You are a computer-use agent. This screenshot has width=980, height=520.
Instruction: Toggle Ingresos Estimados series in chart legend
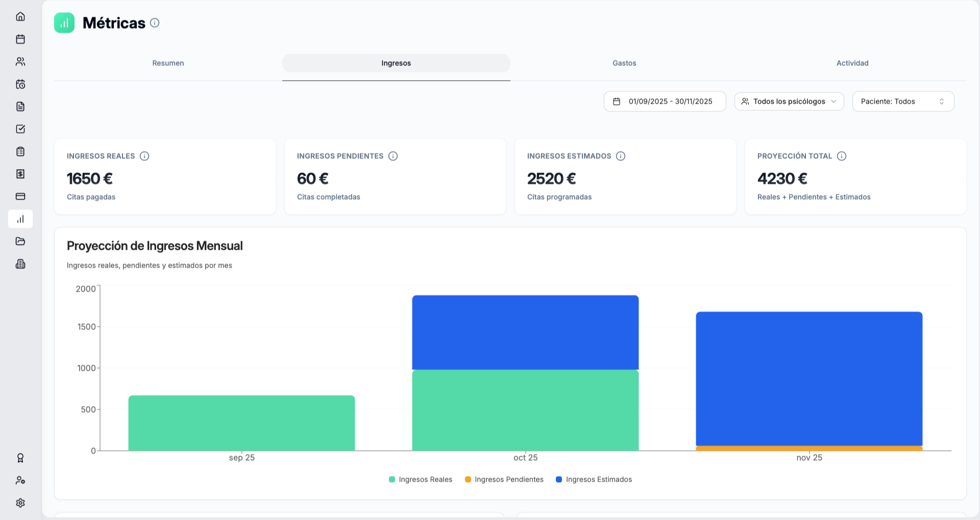point(594,479)
